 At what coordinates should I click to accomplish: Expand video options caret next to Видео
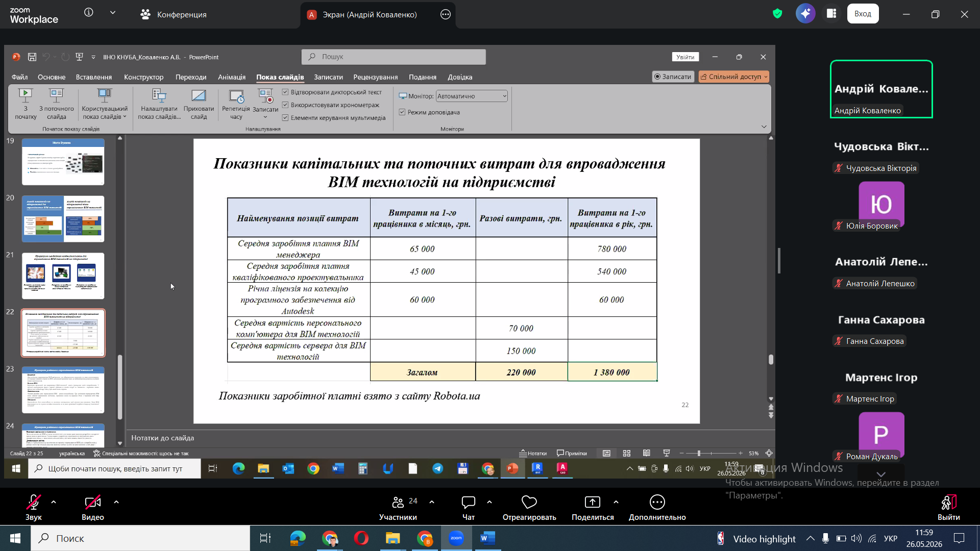(x=116, y=502)
